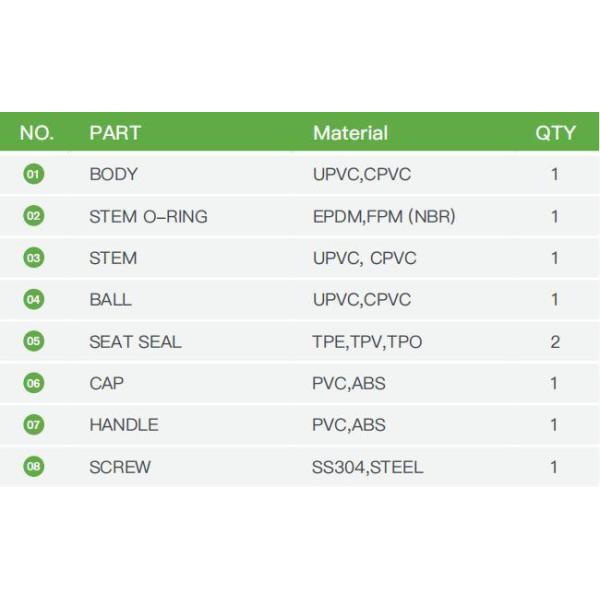Click the green 02 number badge
The width and height of the screenshot is (600, 600).
34,216
